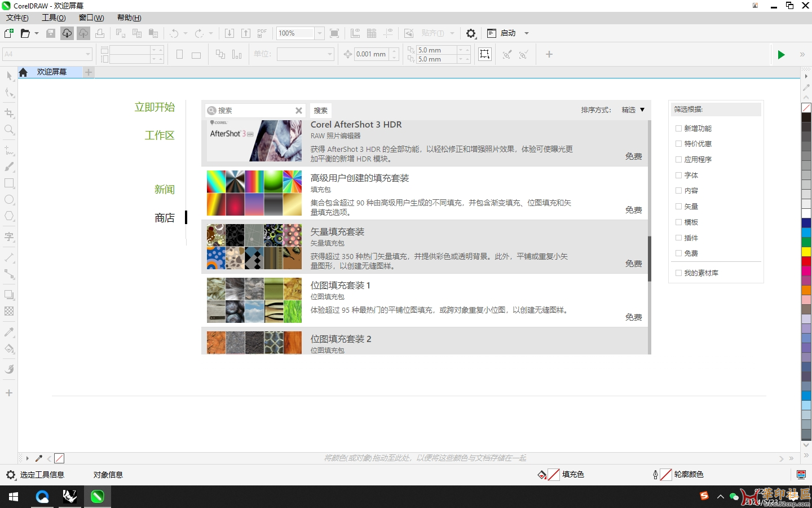The width and height of the screenshot is (812, 508).
Task: Expand the 启动 launcher dropdown arrow
Action: click(527, 33)
